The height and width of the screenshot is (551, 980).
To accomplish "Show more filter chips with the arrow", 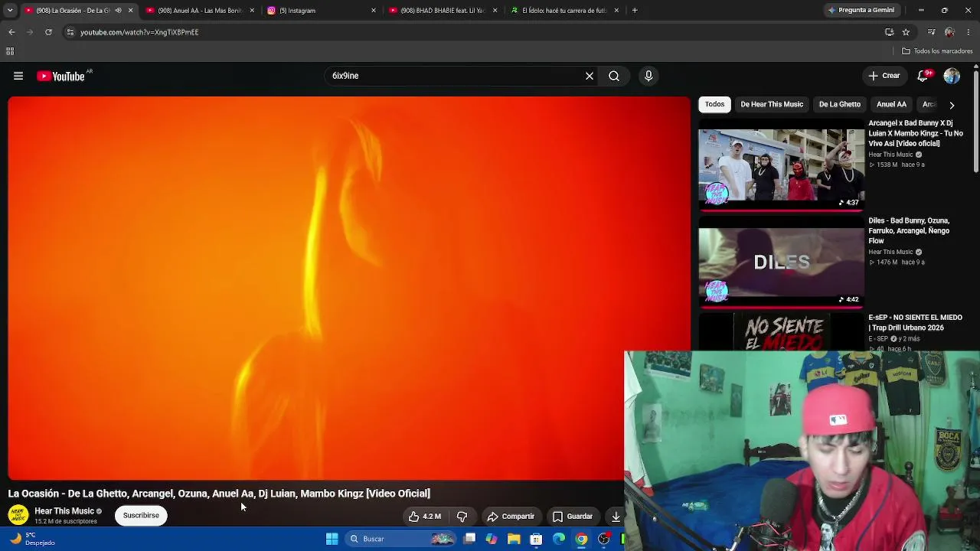I will coord(952,105).
